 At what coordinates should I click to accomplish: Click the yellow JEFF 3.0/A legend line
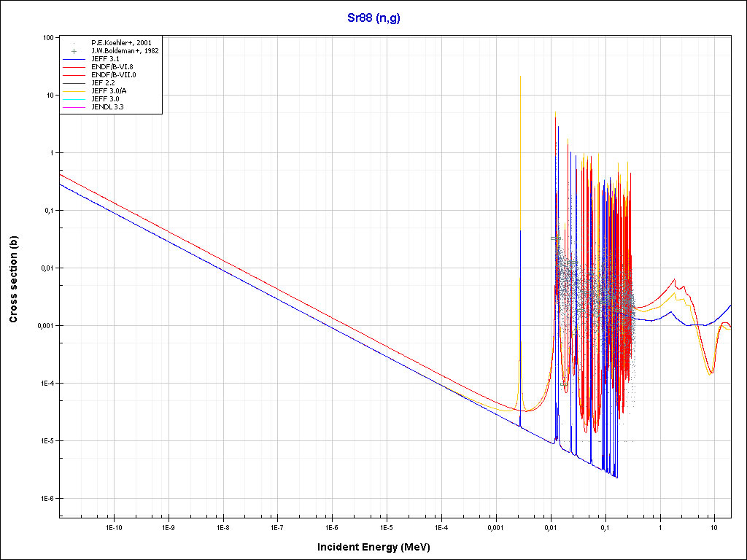pos(74,91)
